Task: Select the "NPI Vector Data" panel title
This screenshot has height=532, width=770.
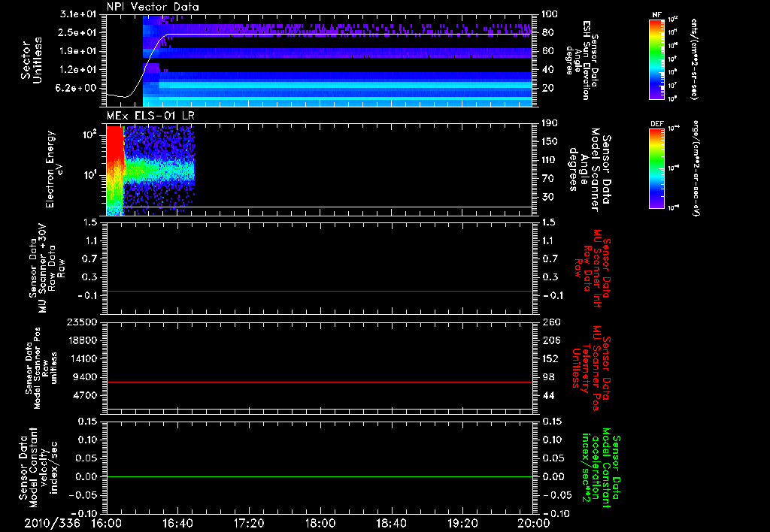Action: (153, 7)
